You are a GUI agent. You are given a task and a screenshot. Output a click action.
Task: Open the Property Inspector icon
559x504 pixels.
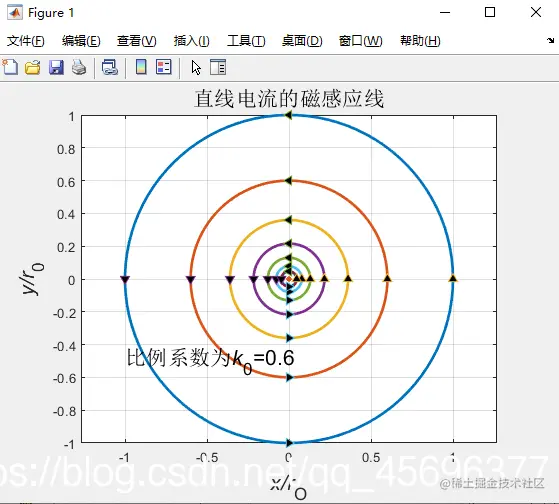coord(218,67)
